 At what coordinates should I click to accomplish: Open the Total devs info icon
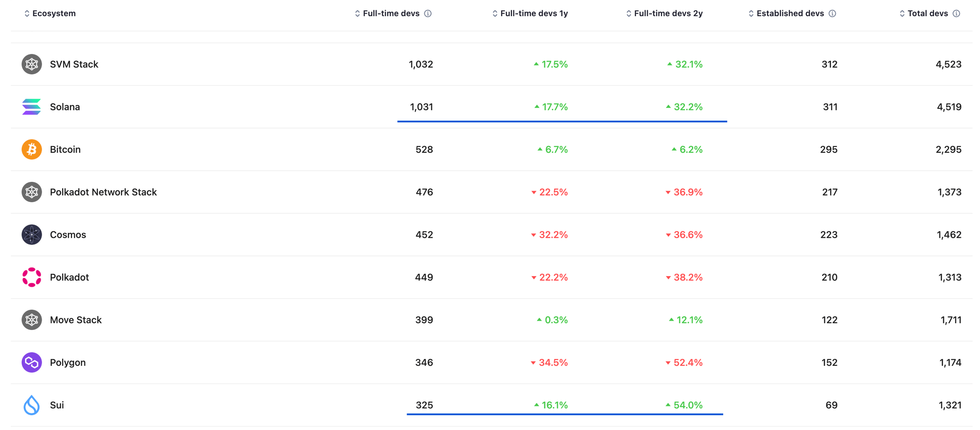click(x=956, y=13)
